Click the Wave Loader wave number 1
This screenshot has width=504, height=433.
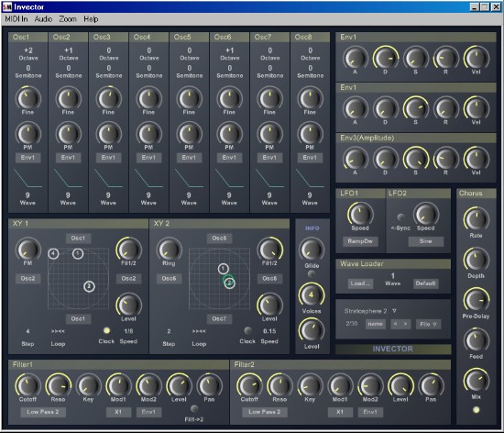[393, 276]
